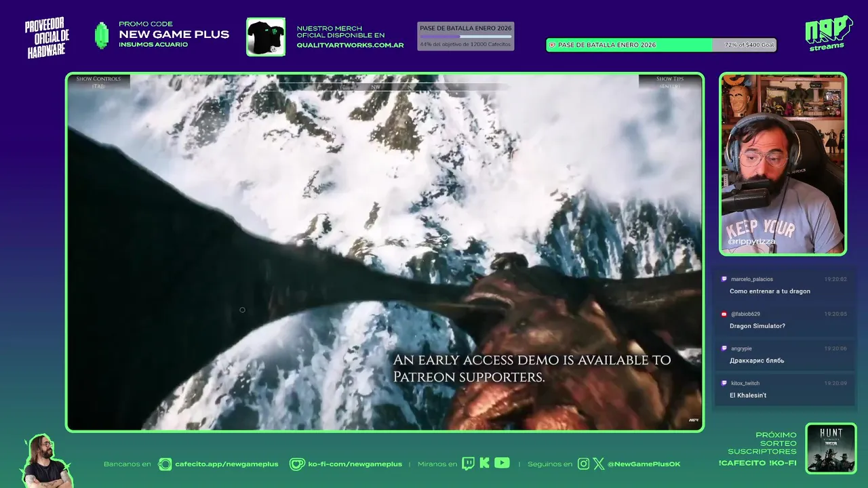Open ko-fi-com/newgameplus link
868x488 pixels.
pyautogui.click(x=355, y=464)
